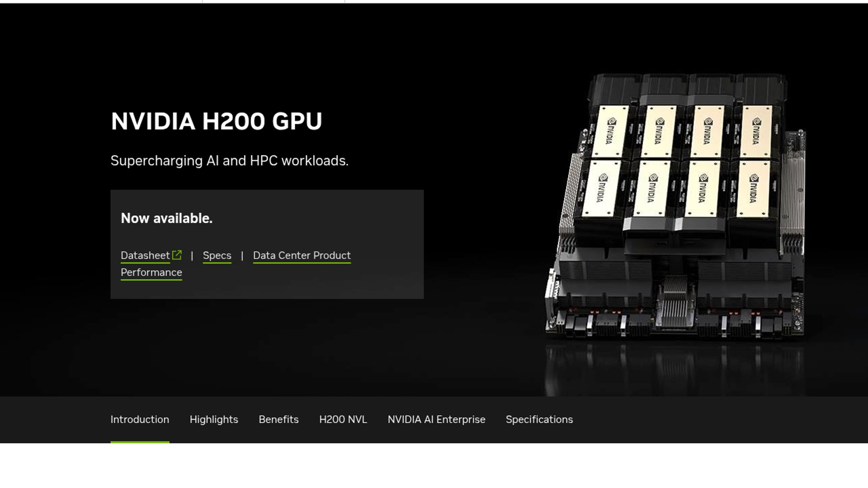The width and height of the screenshot is (868, 488).
Task: Click the NVIDIA H200 GPU heading
Action: tap(217, 121)
